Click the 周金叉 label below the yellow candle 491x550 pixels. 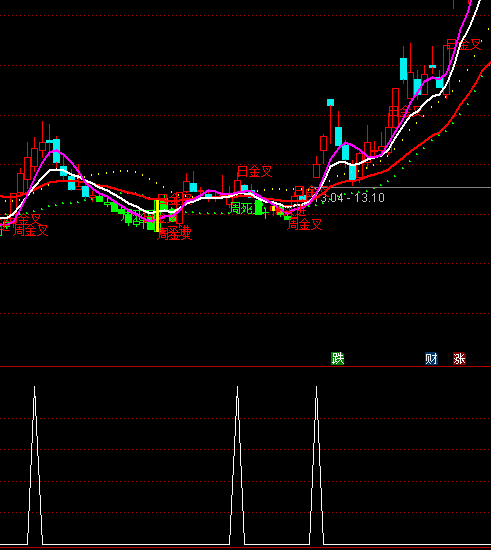click(x=174, y=234)
